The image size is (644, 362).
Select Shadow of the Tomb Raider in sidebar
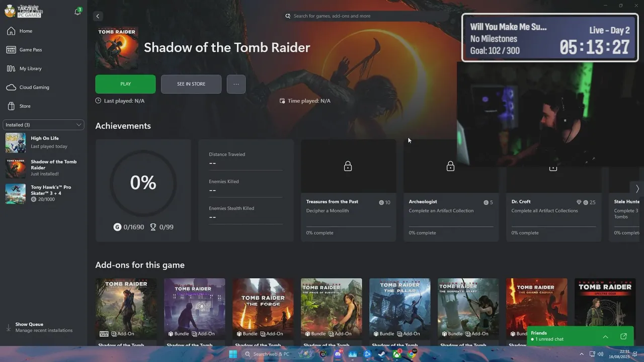(43, 168)
